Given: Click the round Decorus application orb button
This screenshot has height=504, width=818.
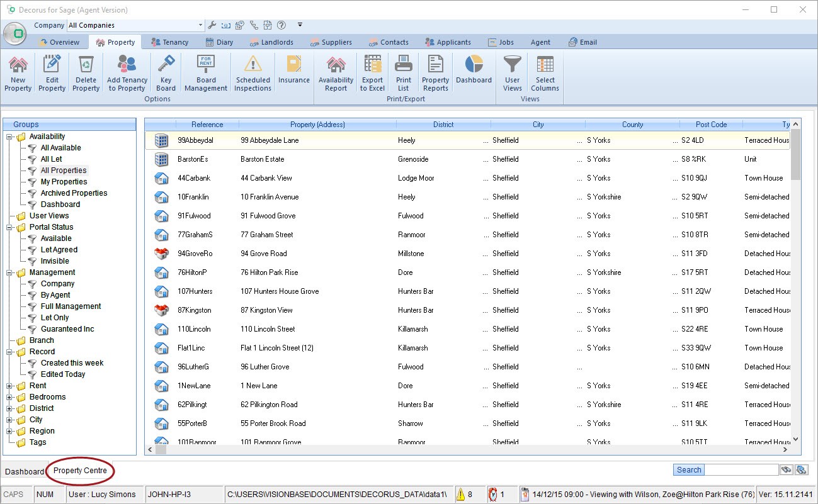Looking at the screenshot, I should point(16,33).
